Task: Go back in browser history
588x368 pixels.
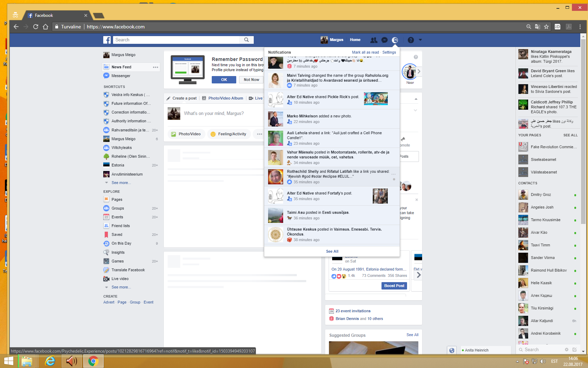Action: [x=16, y=27]
